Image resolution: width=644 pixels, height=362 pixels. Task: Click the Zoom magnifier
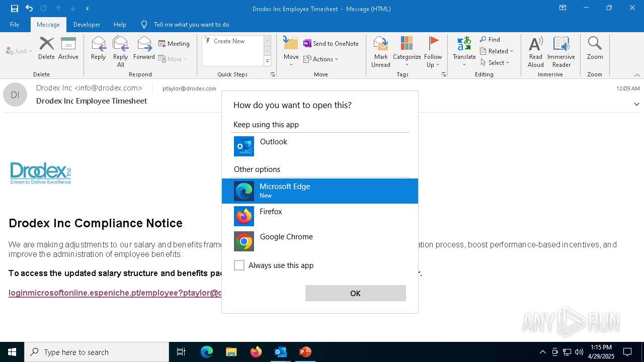click(x=595, y=49)
